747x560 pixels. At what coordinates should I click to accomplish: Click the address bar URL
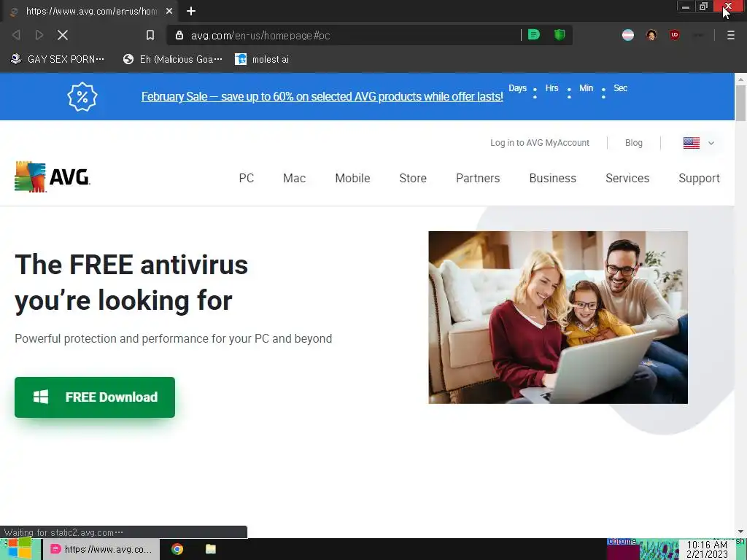(x=260, y=36)
